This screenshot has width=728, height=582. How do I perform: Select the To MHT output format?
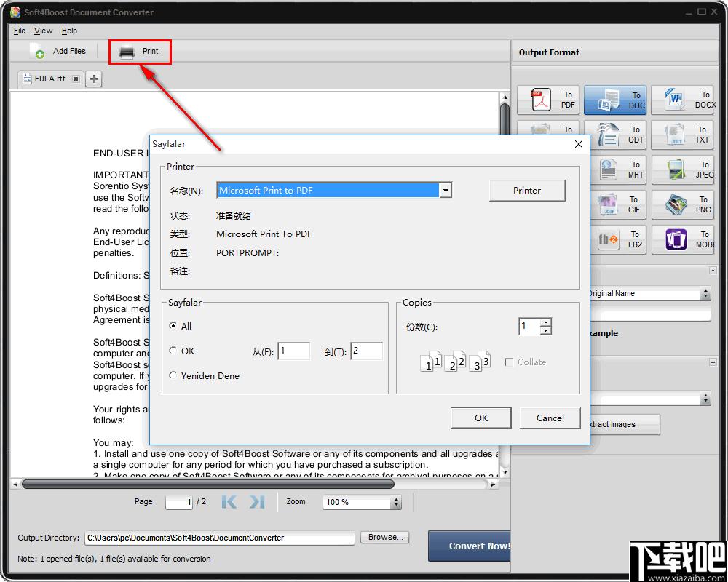pos(619,170)
